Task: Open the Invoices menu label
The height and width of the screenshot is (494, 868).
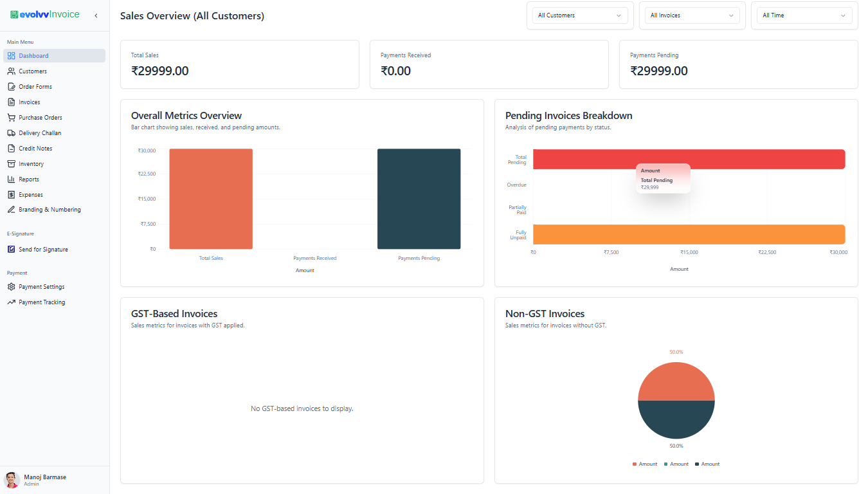Action: coord(30,102)
